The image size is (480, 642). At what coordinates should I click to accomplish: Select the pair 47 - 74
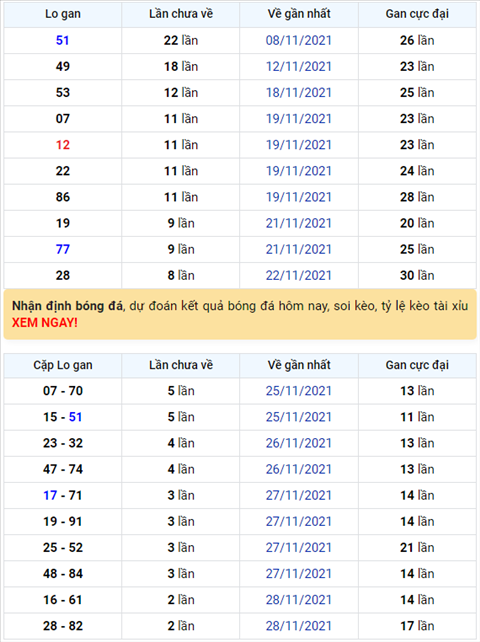[63, 470]
